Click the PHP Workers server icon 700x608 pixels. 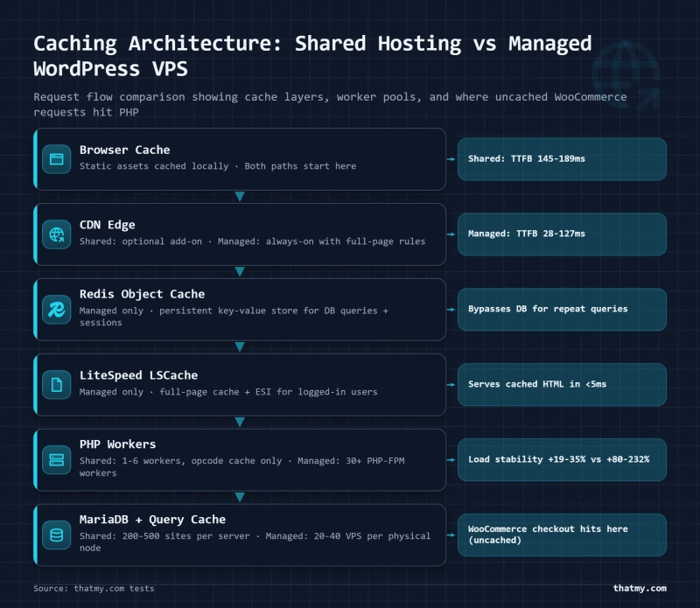coord(57,460)
